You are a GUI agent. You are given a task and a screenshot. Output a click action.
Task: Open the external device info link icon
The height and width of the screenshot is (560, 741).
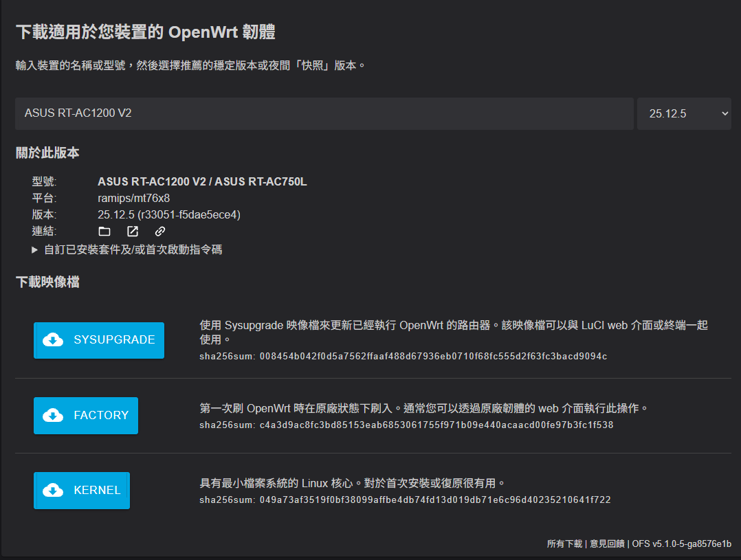tap(133, 231)
